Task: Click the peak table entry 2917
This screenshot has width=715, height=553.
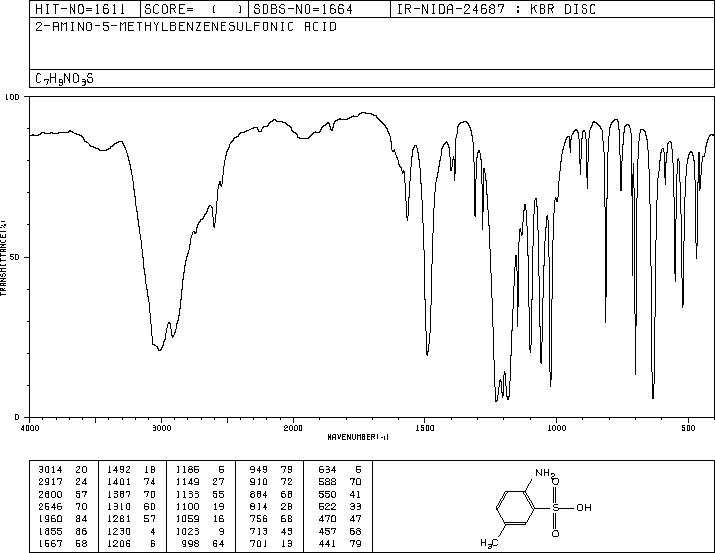Action: click(x=50, y=482)
